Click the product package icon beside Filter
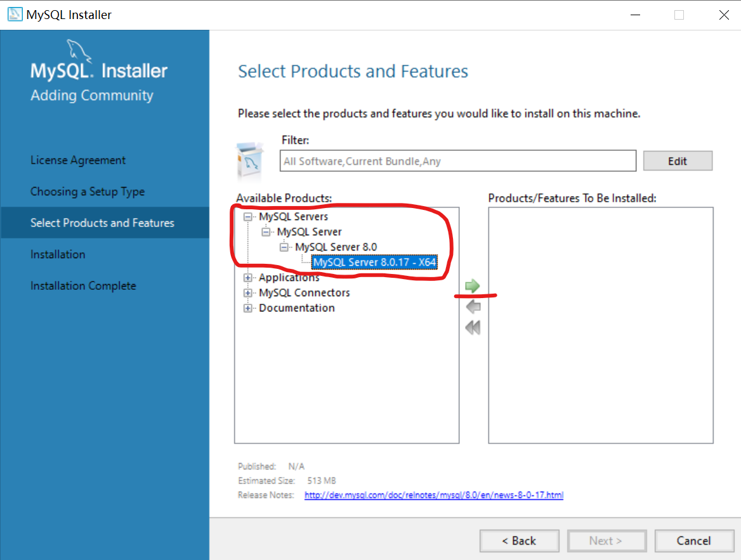The image size is (741, 560). (x=250, y=160)
